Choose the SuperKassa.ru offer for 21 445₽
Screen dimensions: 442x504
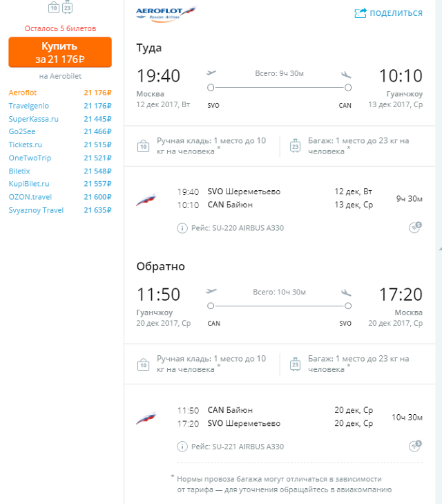[60, 119]
